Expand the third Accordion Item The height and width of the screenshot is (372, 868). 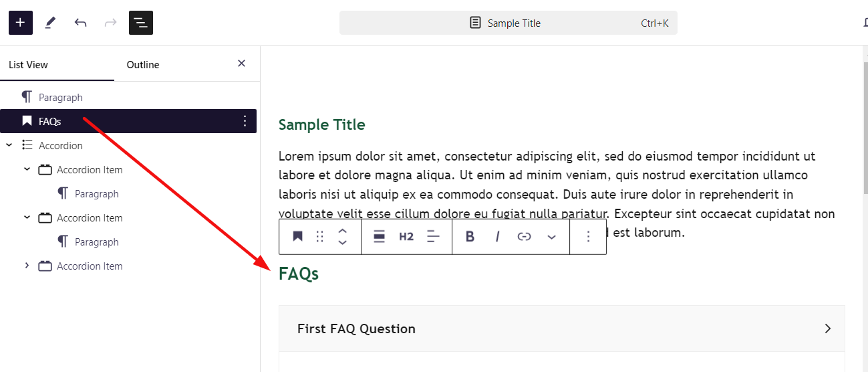pos(27,266)
